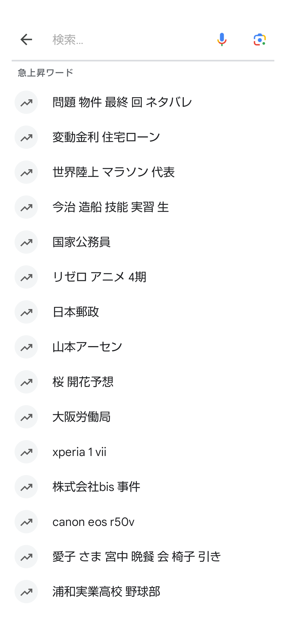Tap the back arrow icon

pos(26,40)
